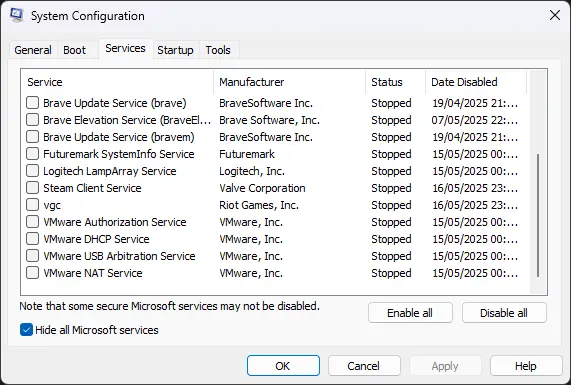The width and height of the screenshot is (571, 385).
Task: Check Brave Update Service (bravem) box
Action: click(x=32, y=137)
